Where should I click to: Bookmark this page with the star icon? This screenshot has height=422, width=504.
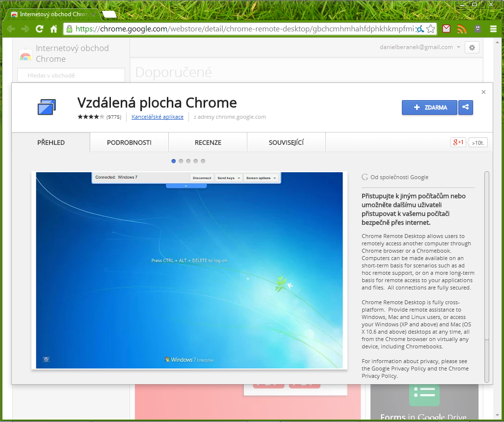tap(431, 29)
